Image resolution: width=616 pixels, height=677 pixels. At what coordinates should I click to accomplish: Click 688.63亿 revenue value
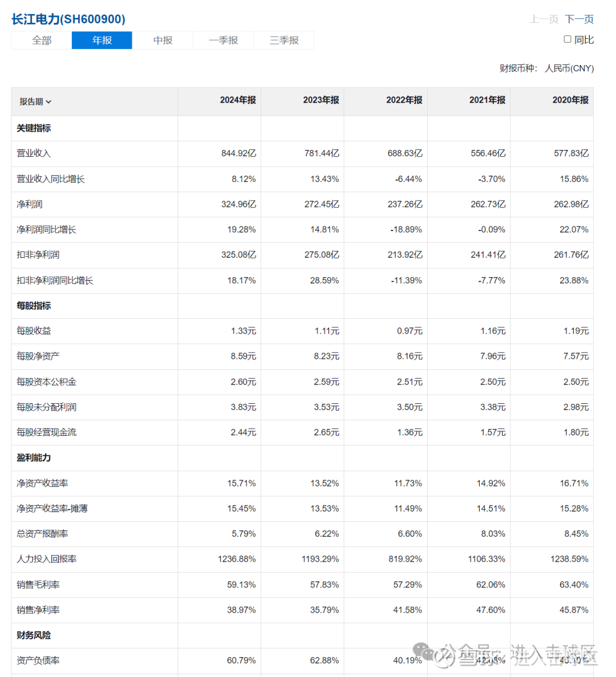coord(405,153)
